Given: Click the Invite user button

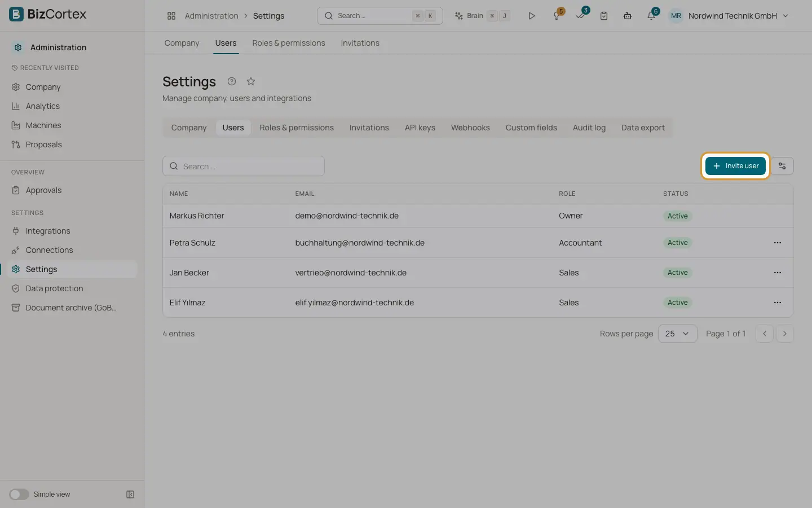Looking at the screenshot, I should point(735,166).
